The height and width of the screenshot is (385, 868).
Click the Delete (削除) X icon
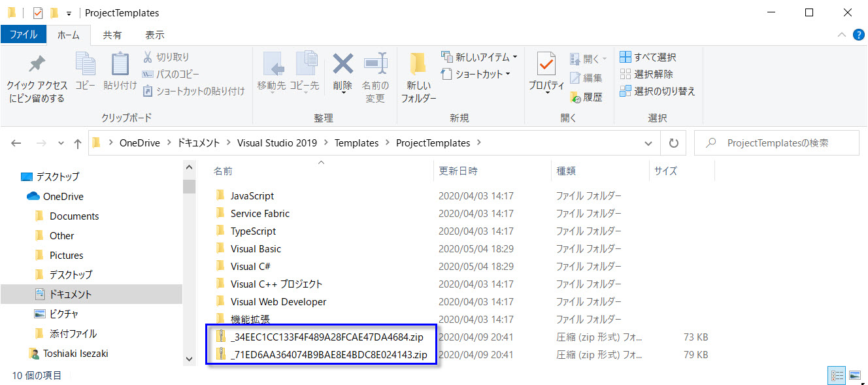(342, 63)
